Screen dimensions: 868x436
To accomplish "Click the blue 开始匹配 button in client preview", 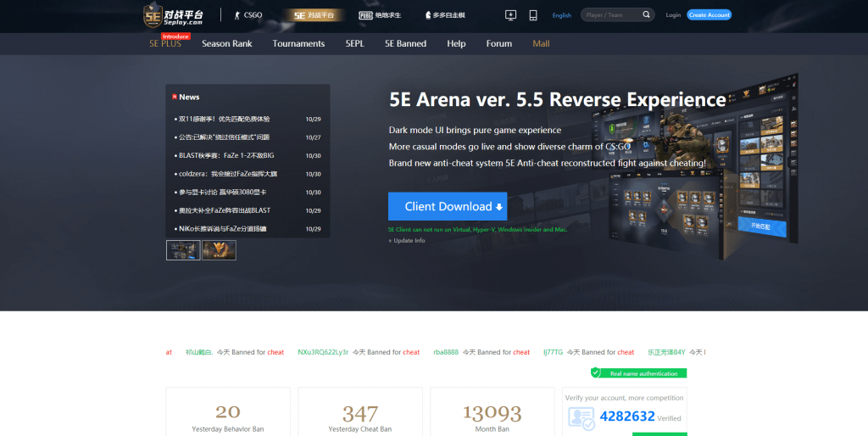I will [x=762, y=226].
